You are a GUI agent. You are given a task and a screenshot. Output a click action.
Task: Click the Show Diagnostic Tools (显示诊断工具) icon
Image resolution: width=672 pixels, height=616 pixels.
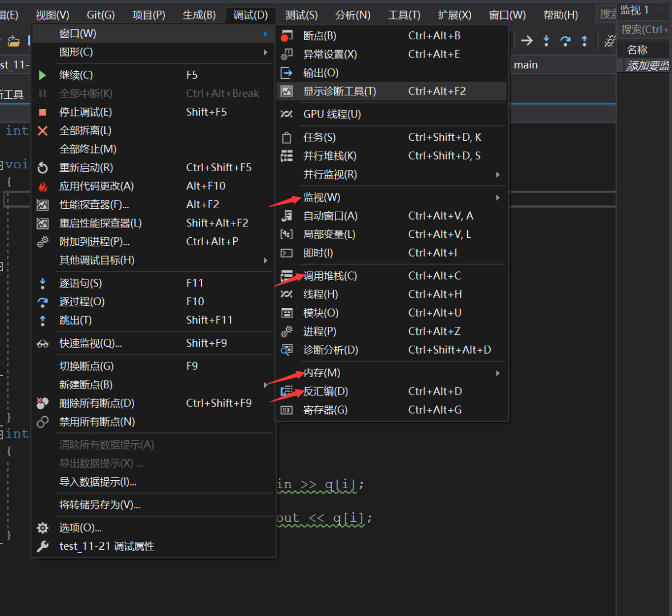pos(286,91)
